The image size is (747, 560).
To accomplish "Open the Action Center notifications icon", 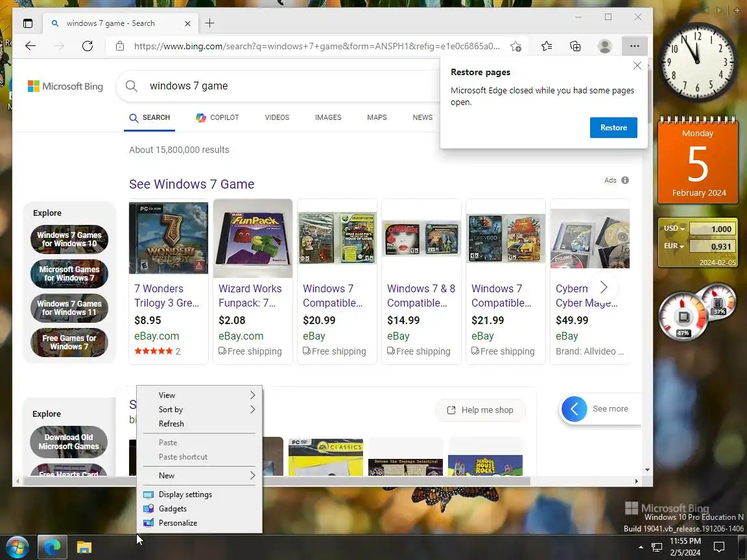I will 719,548.
